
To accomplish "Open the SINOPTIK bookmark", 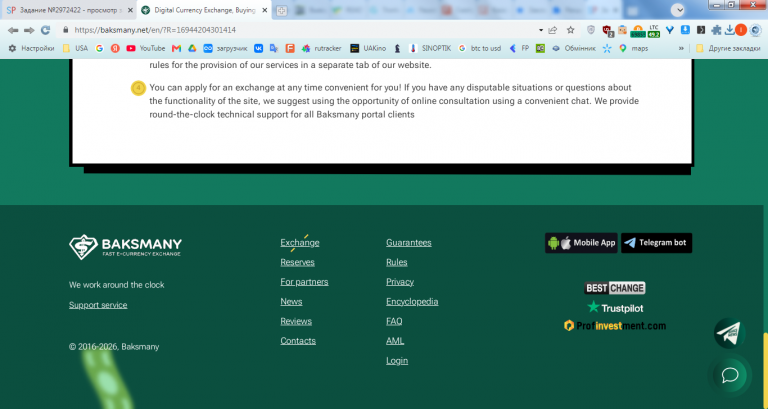I will (430, 48).
